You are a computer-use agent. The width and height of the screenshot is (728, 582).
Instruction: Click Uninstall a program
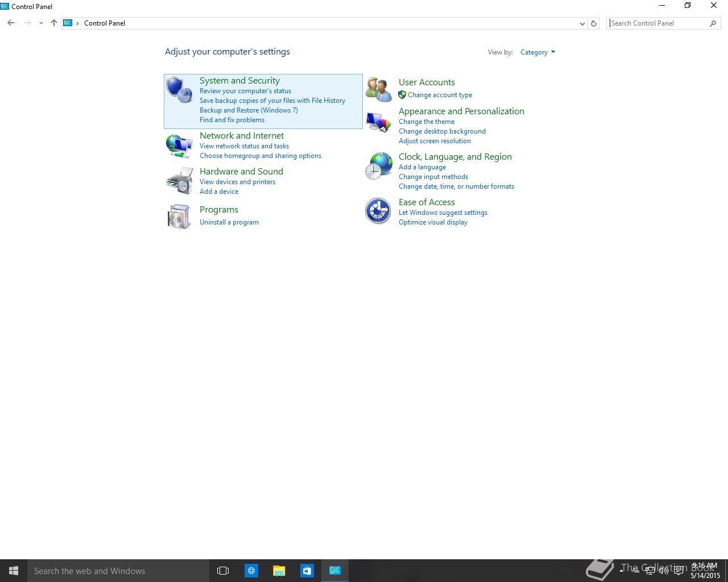click(x=229, y=222)
